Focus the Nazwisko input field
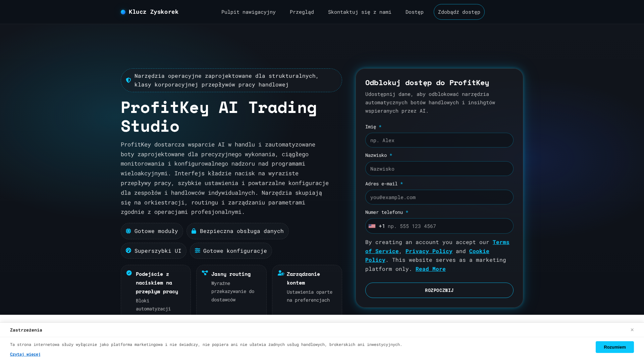Viewport: 644px width, 362px height. [439, 169]
